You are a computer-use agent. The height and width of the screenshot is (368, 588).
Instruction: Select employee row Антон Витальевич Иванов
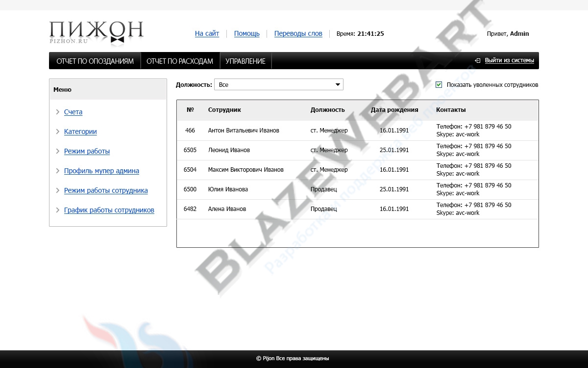click(x=244, y=131)
